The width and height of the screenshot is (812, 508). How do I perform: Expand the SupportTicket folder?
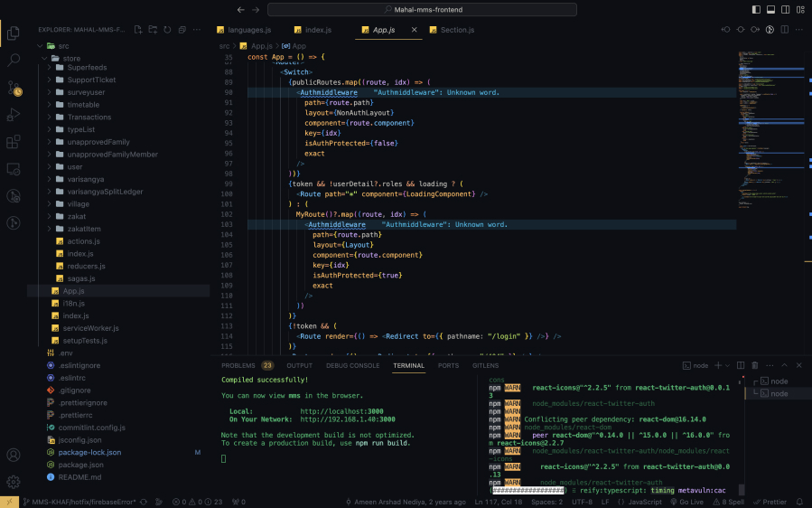pos(91,80)
